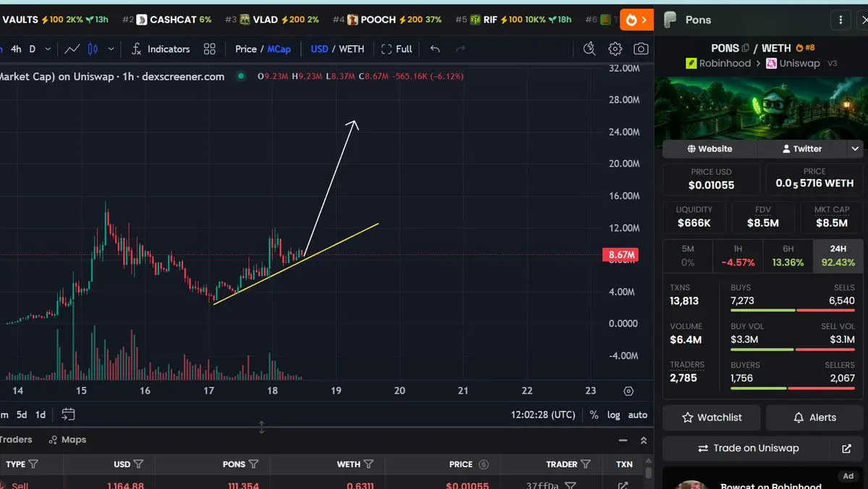The height and width of the screenshot is (489, 868).
Task: Expand more social links chevron
Action: pos(855,149)
